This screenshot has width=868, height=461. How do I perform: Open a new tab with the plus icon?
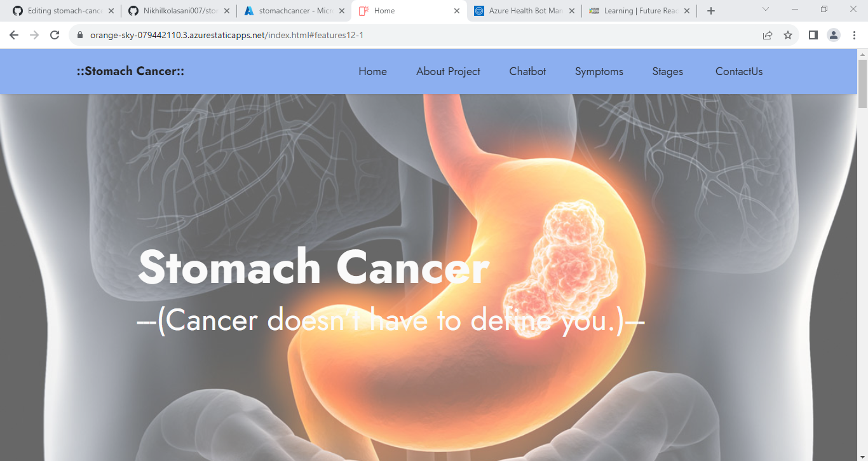pyautogui.click(x=710, y=10)
